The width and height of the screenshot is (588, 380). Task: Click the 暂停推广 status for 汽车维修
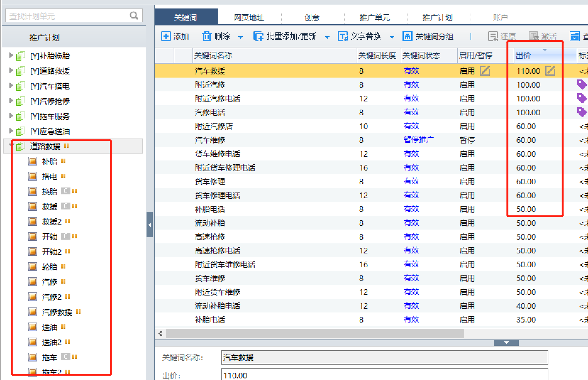click(418, 140)
